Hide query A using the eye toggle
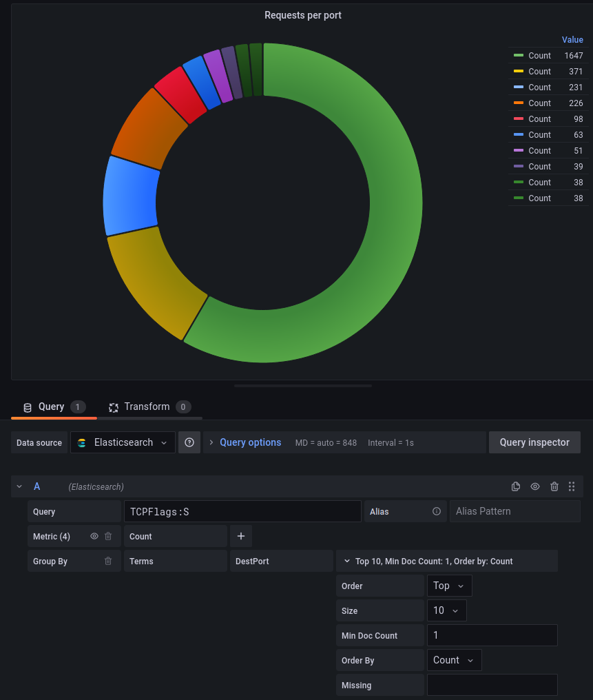593x700 pixels. click(534, 486)
